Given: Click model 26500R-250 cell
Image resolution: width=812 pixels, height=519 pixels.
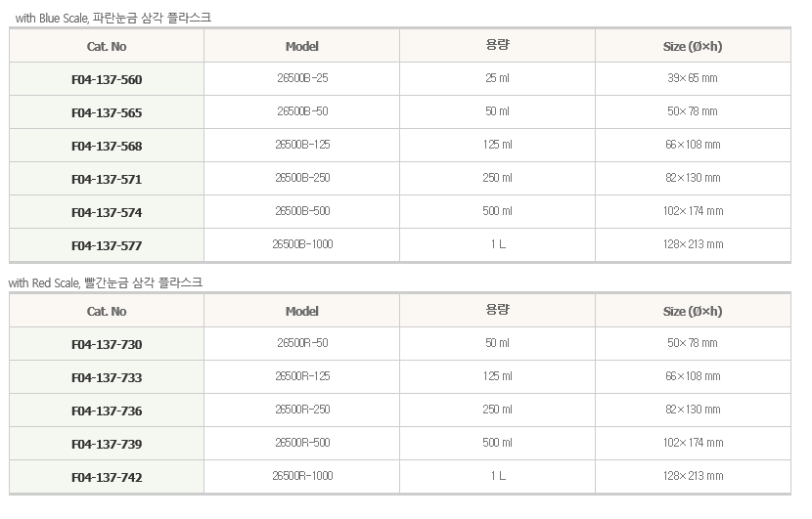Looking at the screenshot, I should [302, 410].
